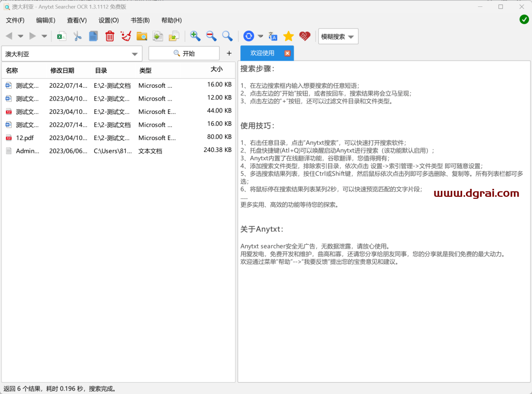Viewport: 532px width, 394px height.
Task: Click the 12.00 KB size cell
Action: point(219,98)
